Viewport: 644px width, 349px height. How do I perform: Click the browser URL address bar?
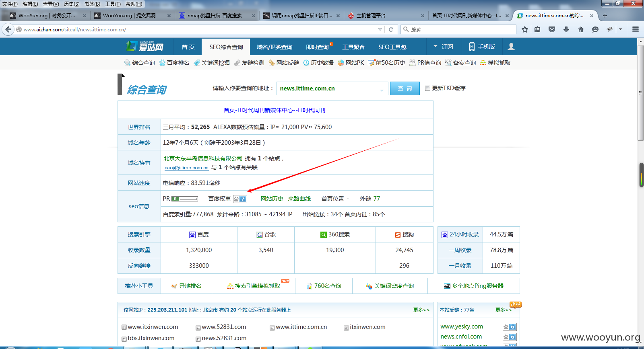point(200,29)
